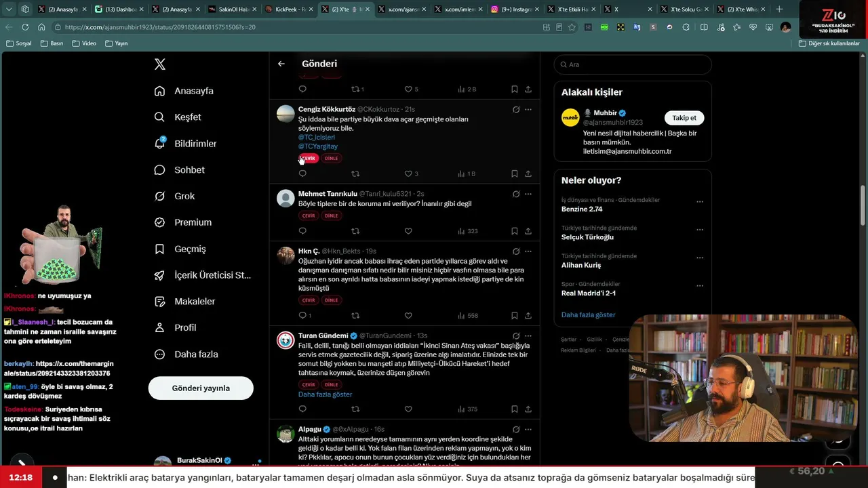Open more options for Alihan Kuriş trend

[x=700, y=258]
